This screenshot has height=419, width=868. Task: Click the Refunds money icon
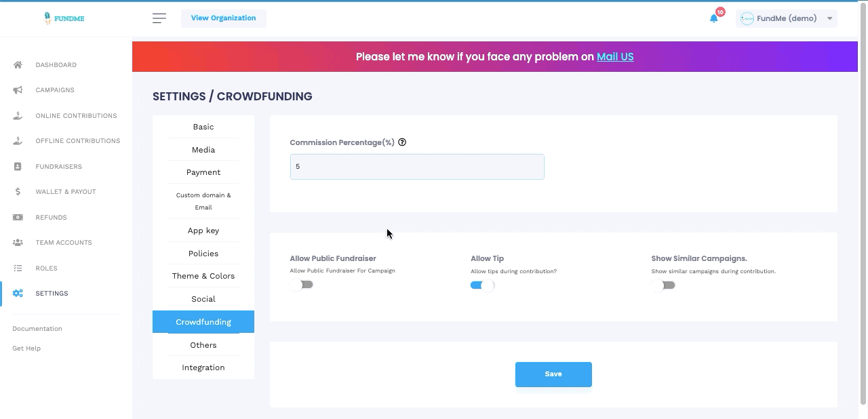coord(18,218)
